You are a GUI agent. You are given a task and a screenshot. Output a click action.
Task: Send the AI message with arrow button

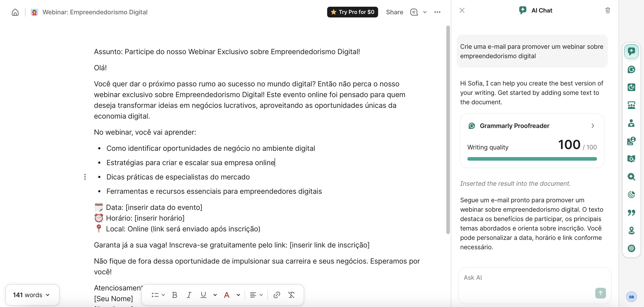pyautogui.click(x=600, y=293)
